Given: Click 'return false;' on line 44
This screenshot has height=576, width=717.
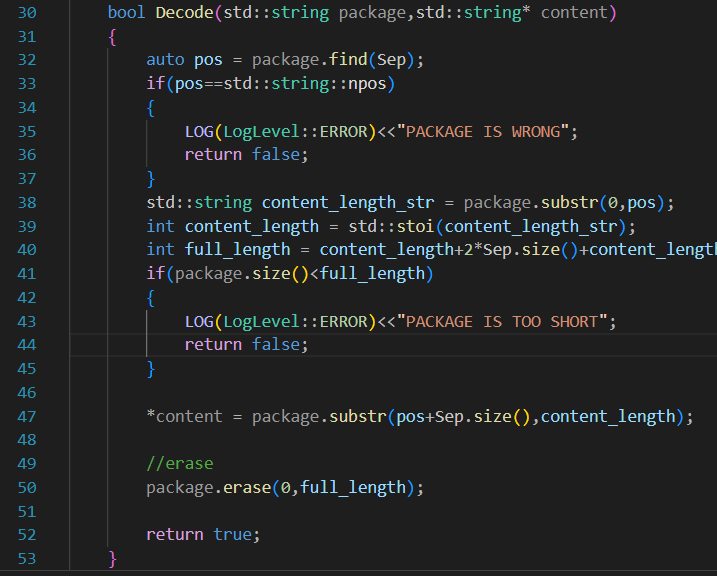Looking at the screenshot, I should coord(246,345).
